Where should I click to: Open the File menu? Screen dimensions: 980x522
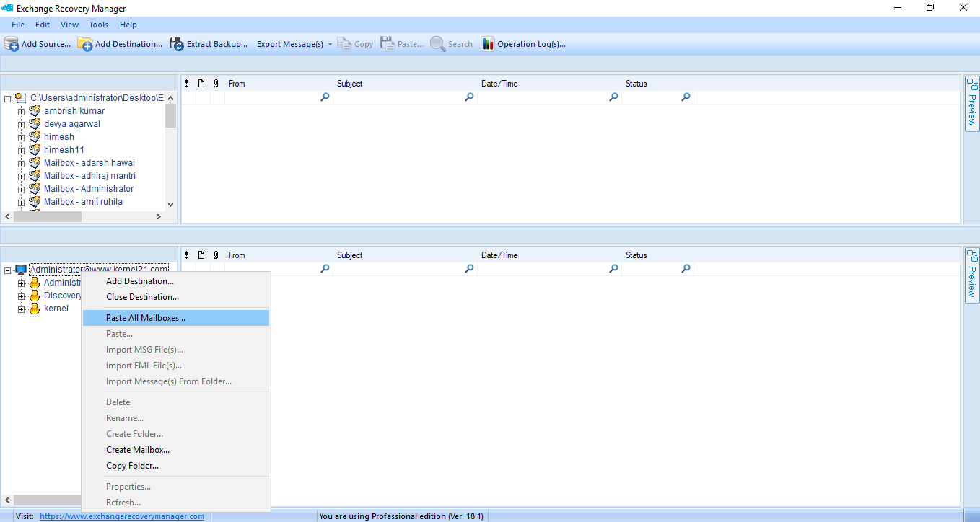tap(18, 25)
